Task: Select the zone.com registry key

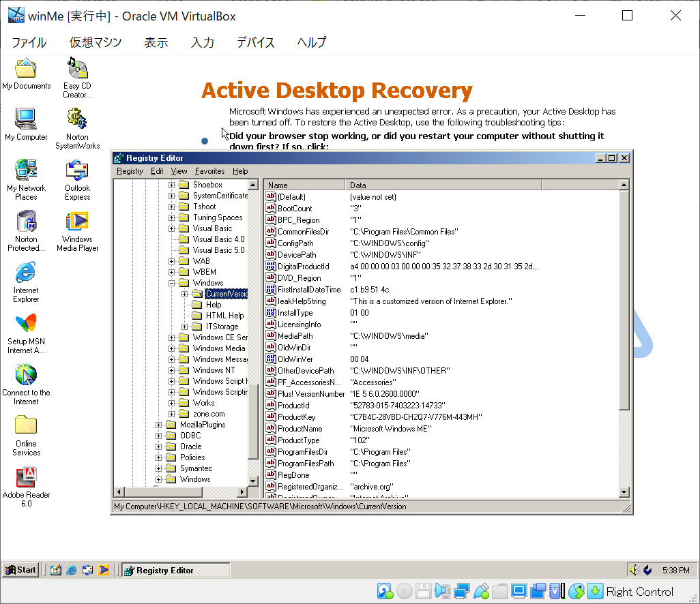Action: pos(209,414)
